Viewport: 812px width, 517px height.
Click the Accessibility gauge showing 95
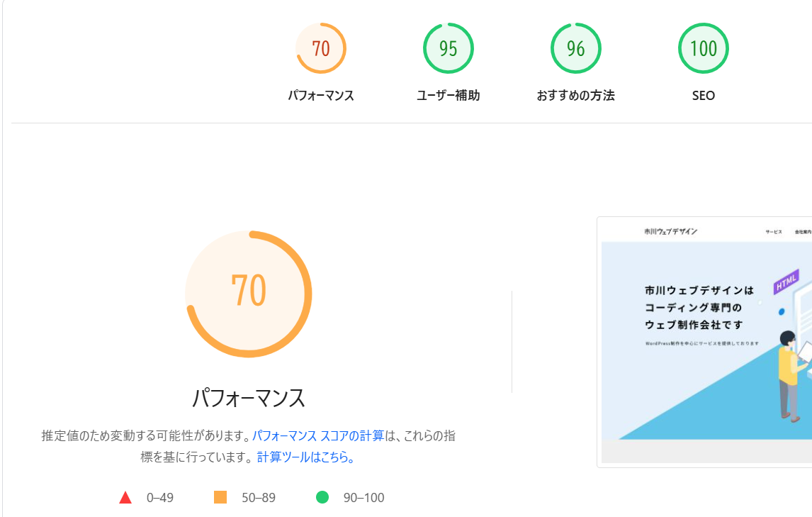(448, 48)
